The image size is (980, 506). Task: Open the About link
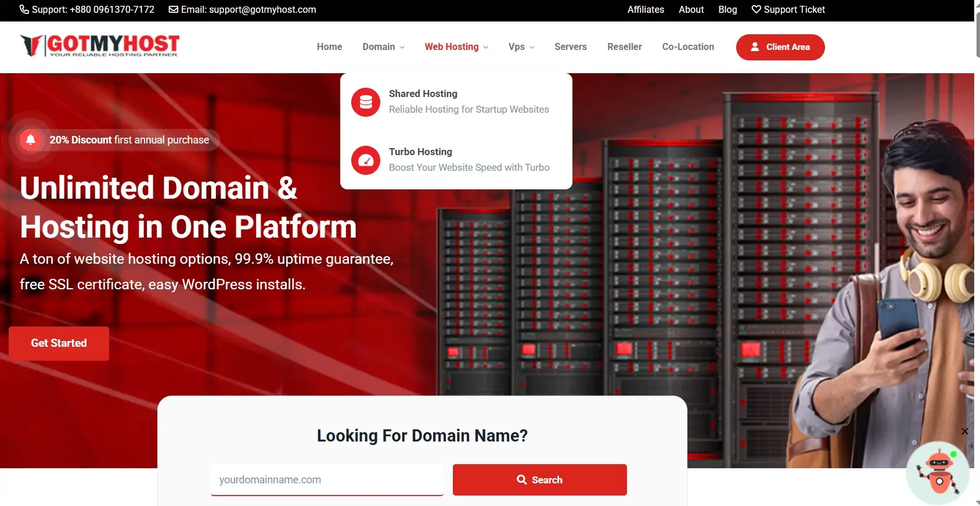click(691, 9)
